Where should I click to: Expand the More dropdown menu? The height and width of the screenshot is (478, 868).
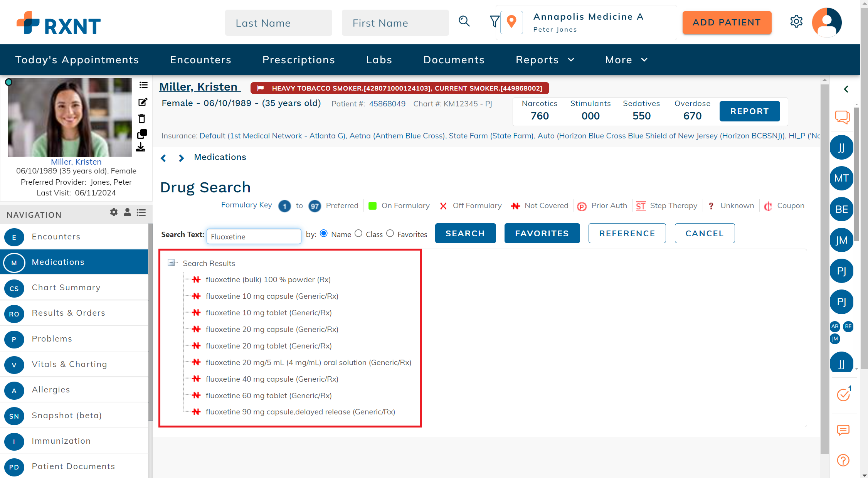coord(626,60)
